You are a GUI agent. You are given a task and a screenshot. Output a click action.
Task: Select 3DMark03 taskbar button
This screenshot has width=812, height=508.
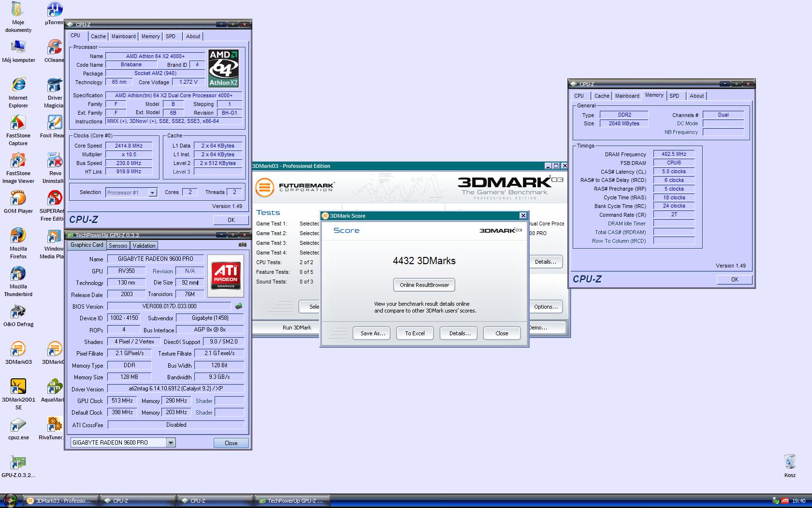click(x=61, y=501)
